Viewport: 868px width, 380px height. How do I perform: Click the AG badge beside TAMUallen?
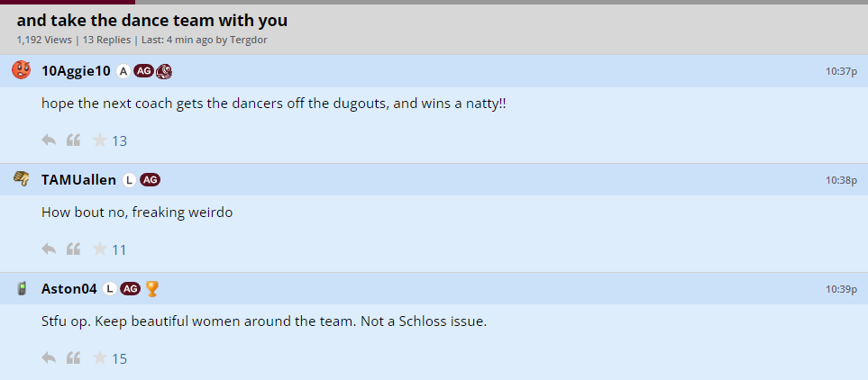[150, 180]
